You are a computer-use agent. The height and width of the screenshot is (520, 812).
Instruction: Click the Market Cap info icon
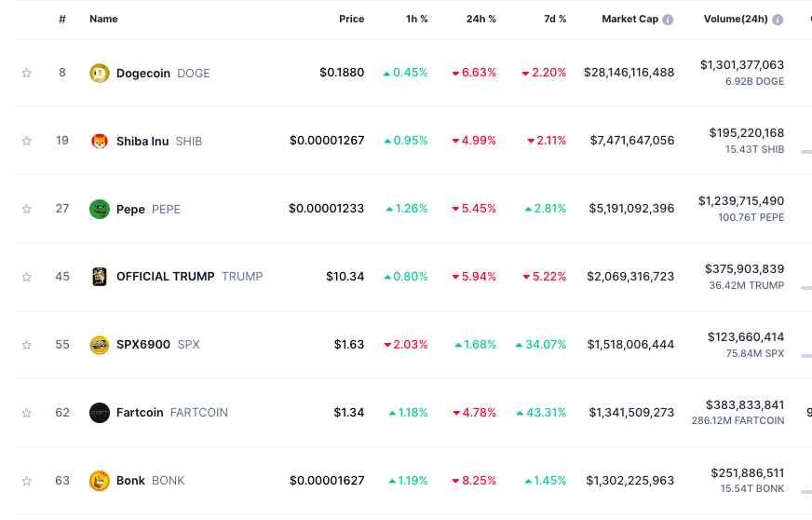(x=668, y=20)
